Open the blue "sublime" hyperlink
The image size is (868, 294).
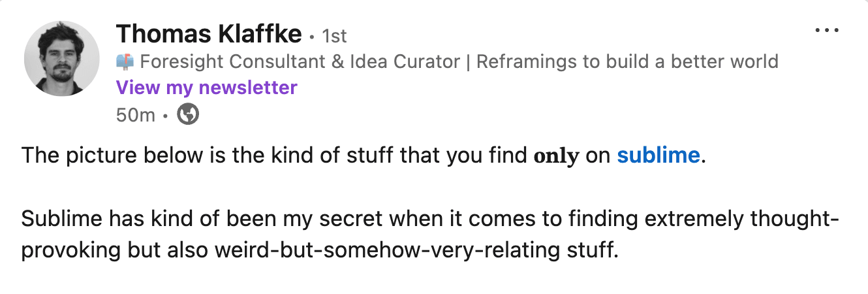658,155
